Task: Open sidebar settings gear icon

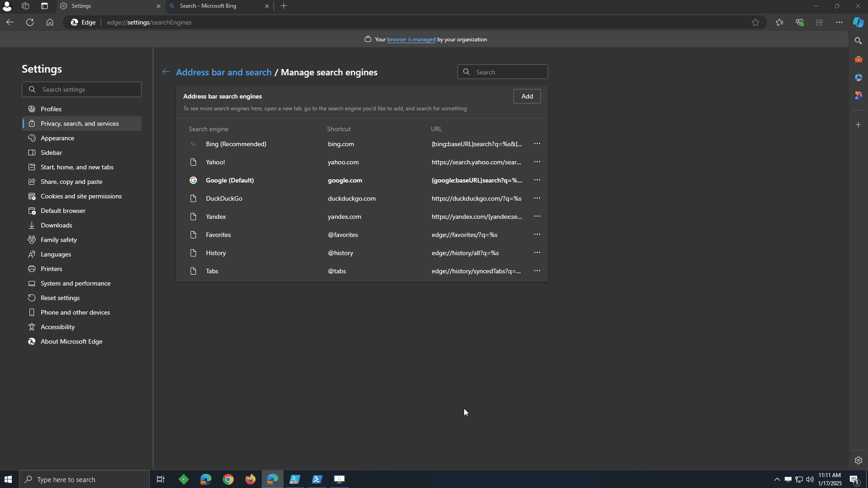Action: point(858,460)
